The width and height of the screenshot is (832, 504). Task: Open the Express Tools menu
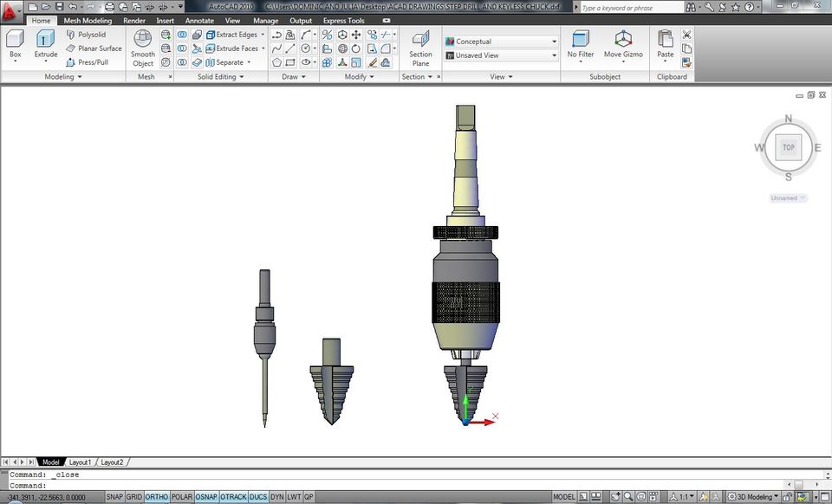pos(342,20)
